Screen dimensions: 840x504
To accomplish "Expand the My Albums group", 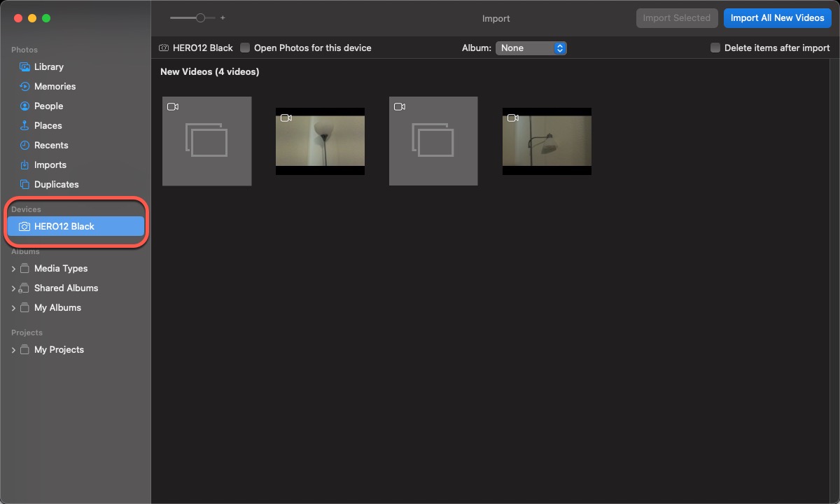I will coord(13,308).
